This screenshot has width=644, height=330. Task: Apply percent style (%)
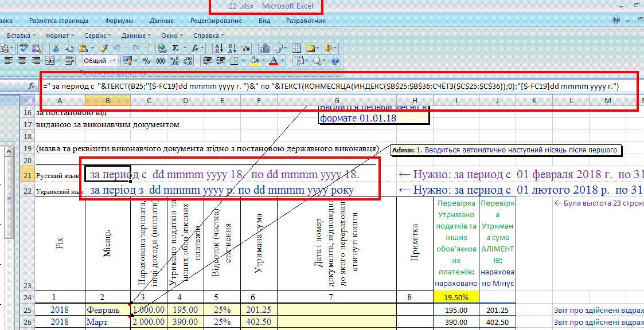[x=147, y=61]
